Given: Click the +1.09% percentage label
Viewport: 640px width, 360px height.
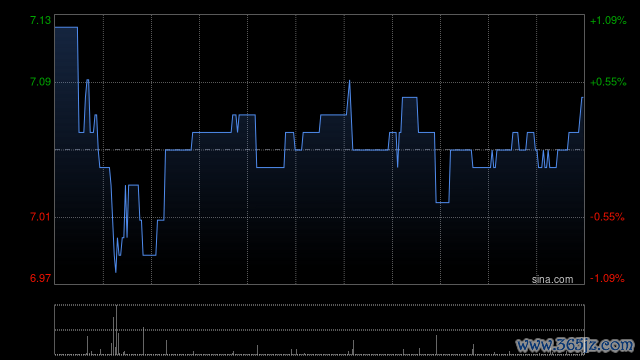Looking at the screenshot, I should point(608,20).
